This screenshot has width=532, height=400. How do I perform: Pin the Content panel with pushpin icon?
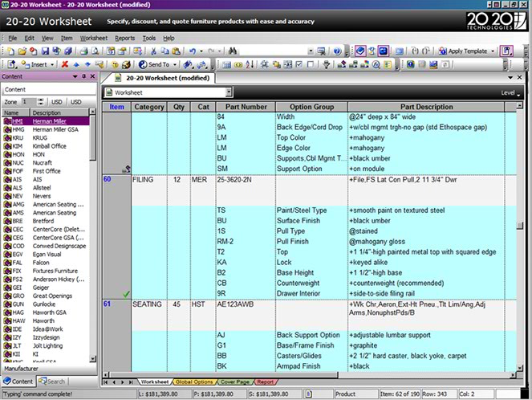tap(84, 76)
